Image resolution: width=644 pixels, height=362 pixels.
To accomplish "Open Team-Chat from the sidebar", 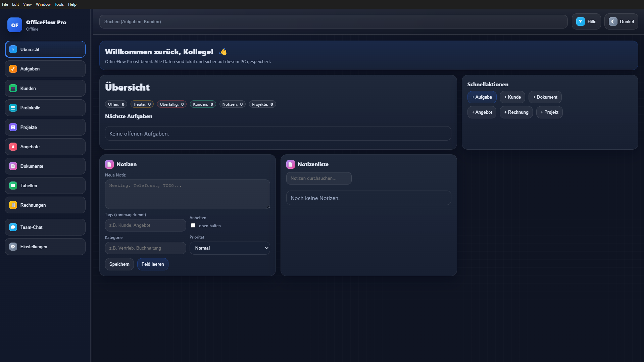I will [x=45, y=227].
